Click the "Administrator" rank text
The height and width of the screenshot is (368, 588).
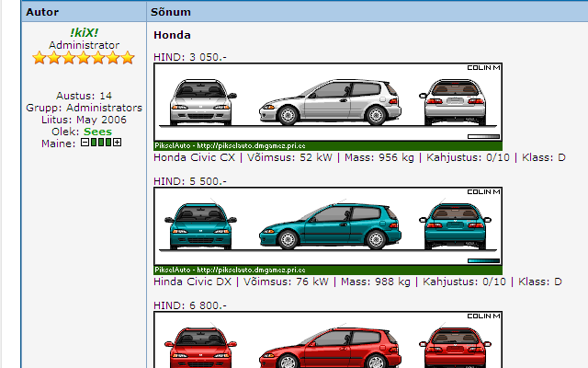[84, 45]
